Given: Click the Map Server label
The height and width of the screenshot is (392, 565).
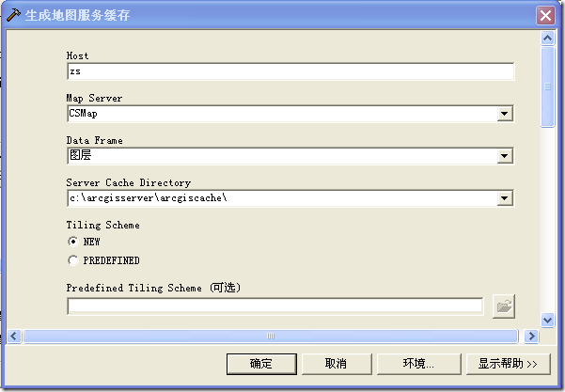Looking at the screenshot, I should click(x=94, y=98).
